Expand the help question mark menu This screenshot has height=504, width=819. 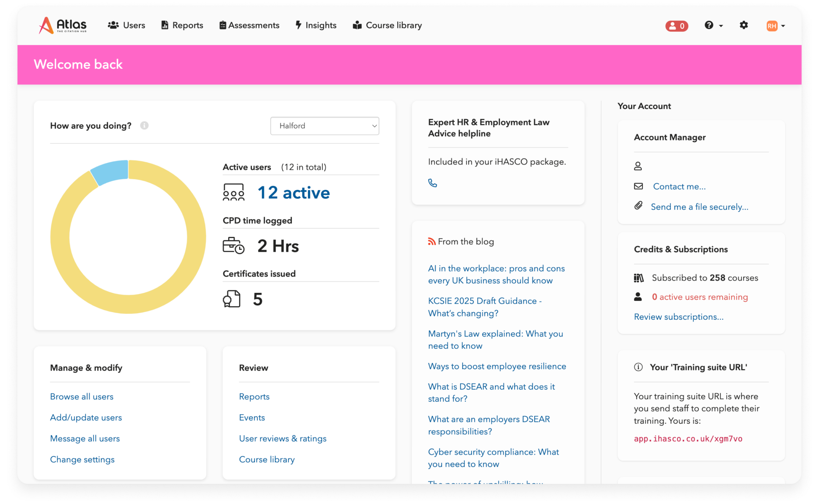713,25
